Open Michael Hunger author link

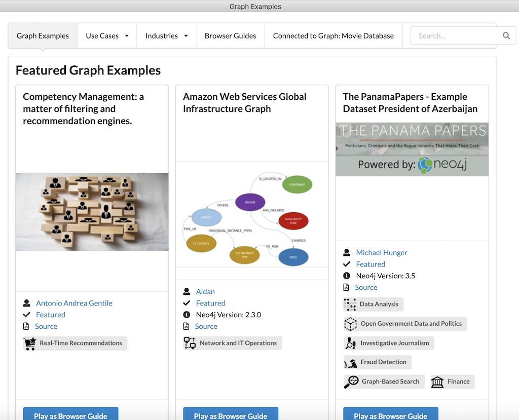tap(382, 252)
